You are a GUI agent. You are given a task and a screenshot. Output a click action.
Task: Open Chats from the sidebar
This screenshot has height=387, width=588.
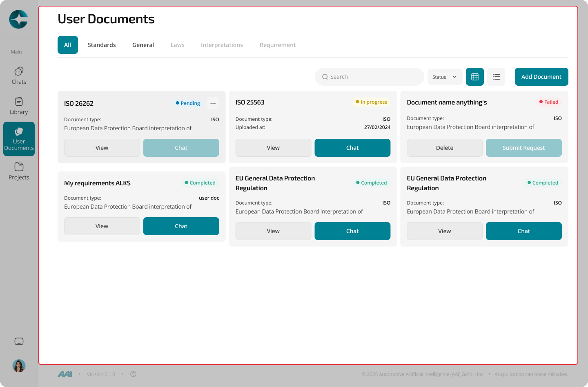[19, 76]
